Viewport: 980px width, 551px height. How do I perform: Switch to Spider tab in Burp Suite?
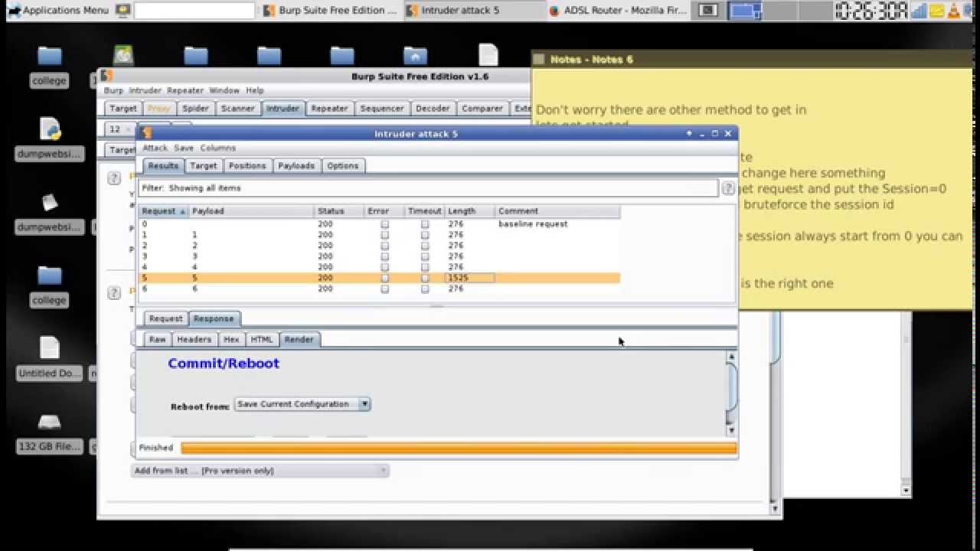(195, 109)
